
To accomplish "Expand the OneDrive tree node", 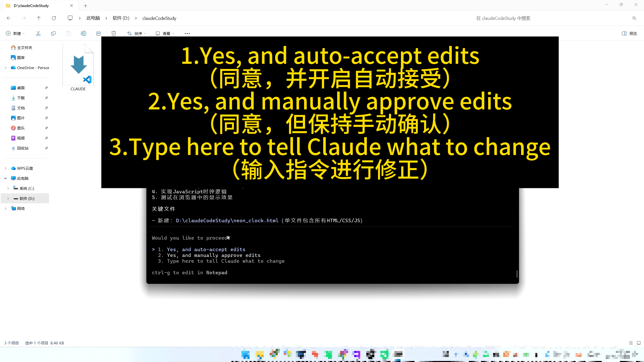I will [x=6, y=68].
